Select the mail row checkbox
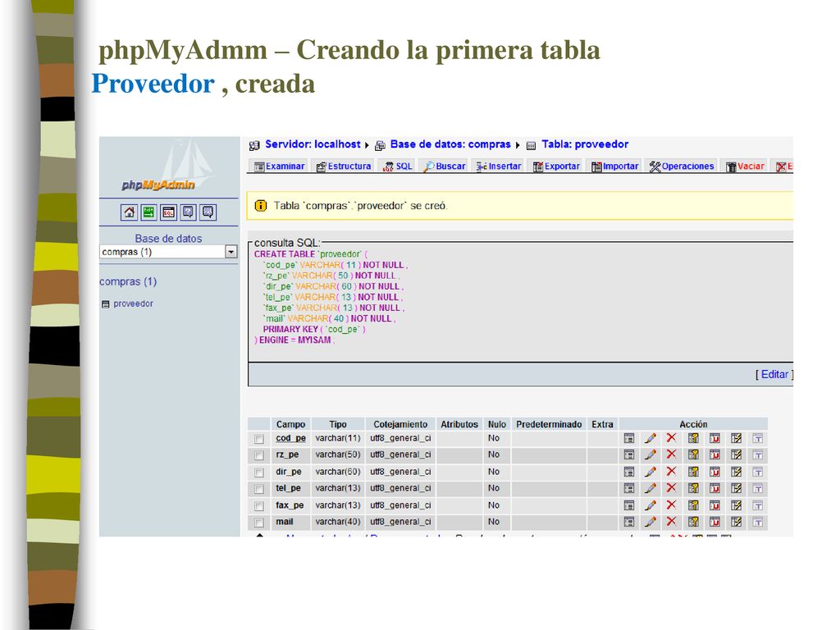The image size is (840, 630). 259,523
